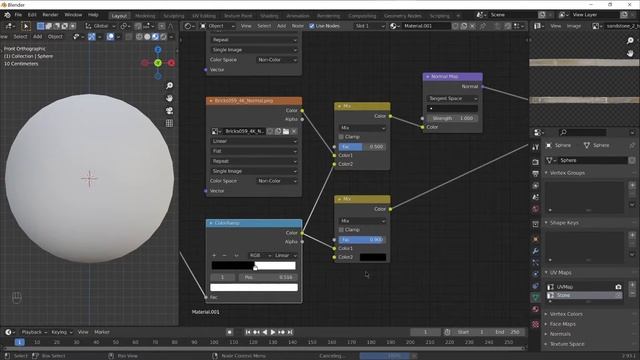Open the Linear interpolation dropdown in Bricks059 node
640x360 pixels.
click(x=254, y=141)
